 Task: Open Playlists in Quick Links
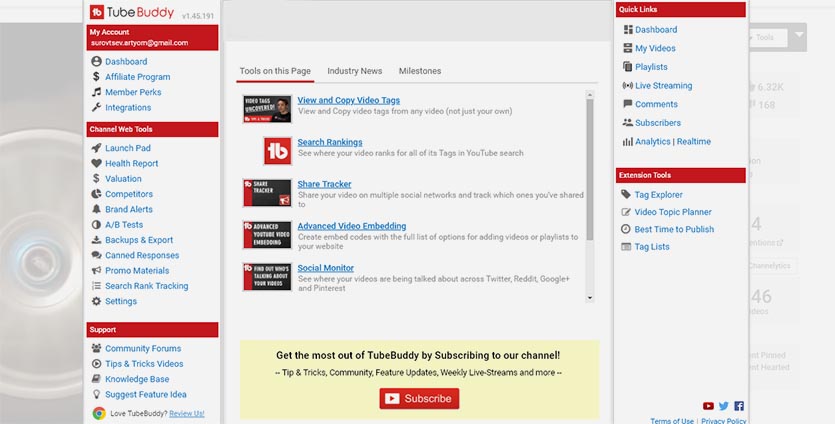pyautogui.click(x=651, y=67)
